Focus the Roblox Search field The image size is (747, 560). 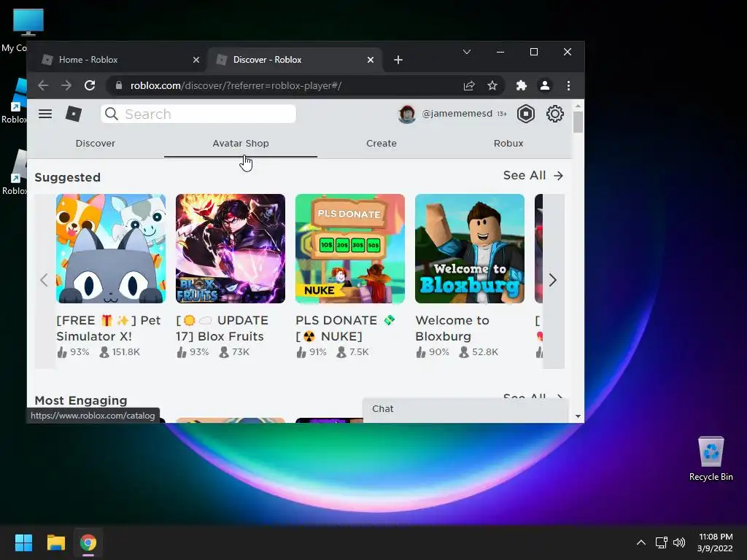click(x=198, y=114)
